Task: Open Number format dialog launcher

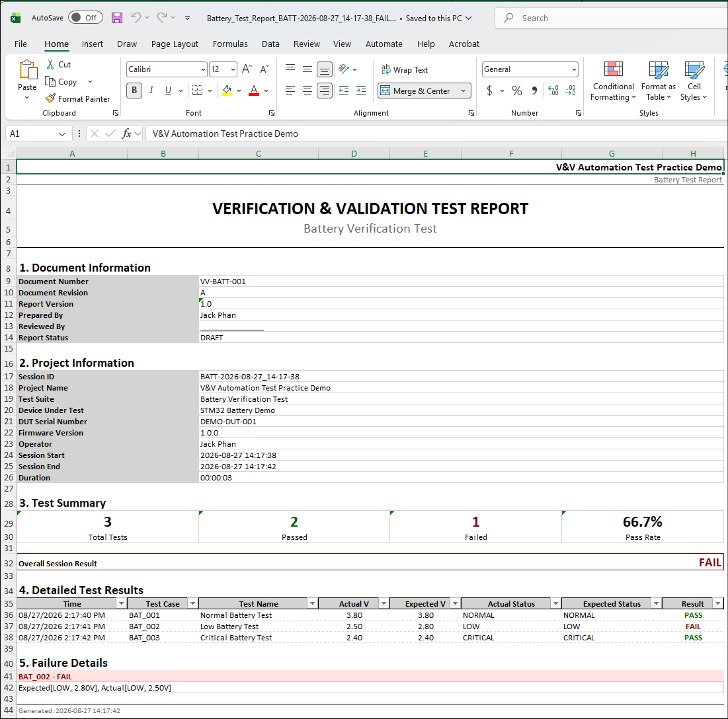Action: click(579, 113)
